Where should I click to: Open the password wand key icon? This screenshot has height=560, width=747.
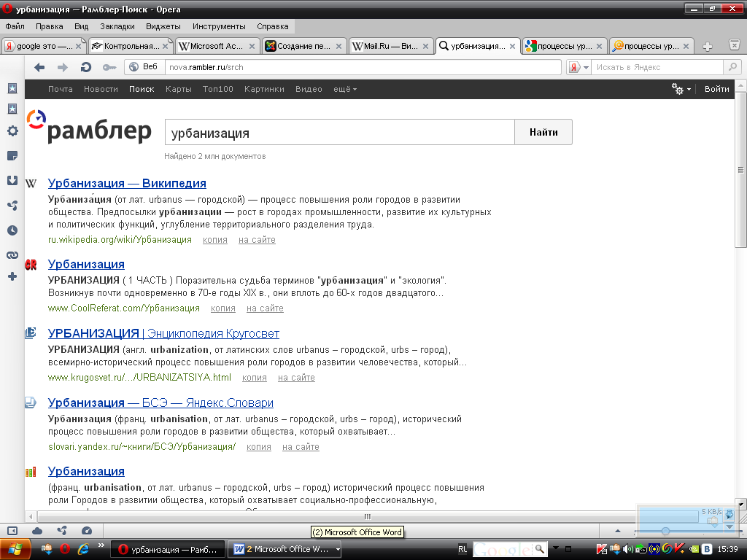tap(109, 68)
